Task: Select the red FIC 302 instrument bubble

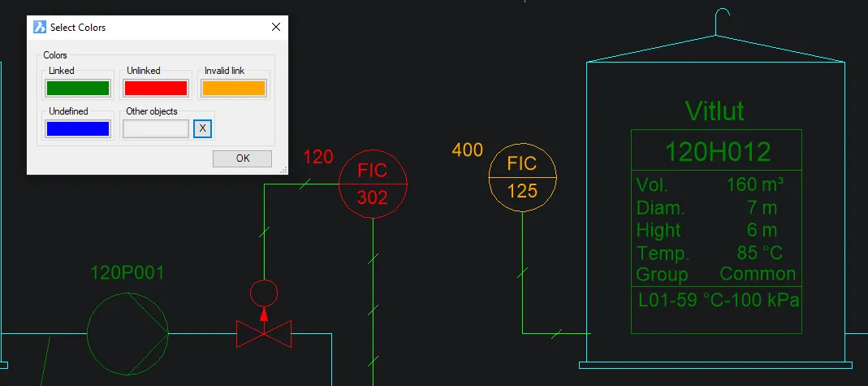Action: [374, 184]
